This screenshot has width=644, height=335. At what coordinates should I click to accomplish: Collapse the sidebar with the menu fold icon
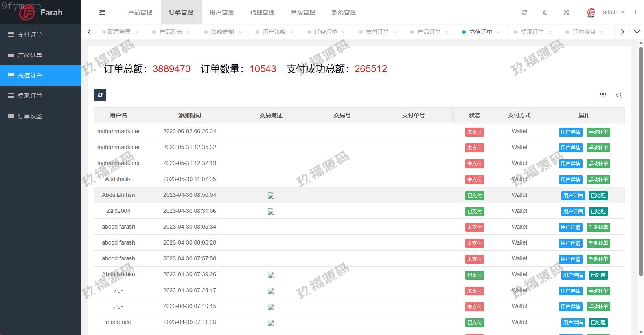click(102, 13)
